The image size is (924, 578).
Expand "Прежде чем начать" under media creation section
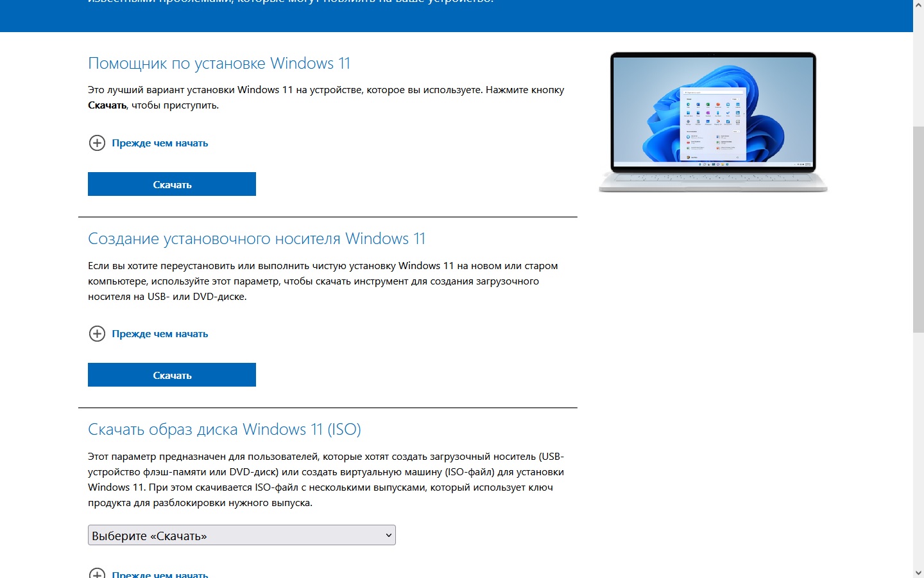160,333
